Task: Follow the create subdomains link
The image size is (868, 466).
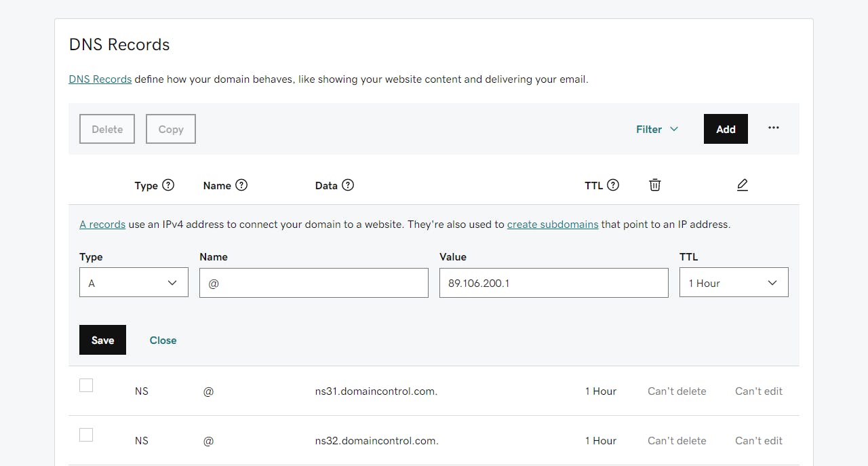Action: tap(552, 225)
